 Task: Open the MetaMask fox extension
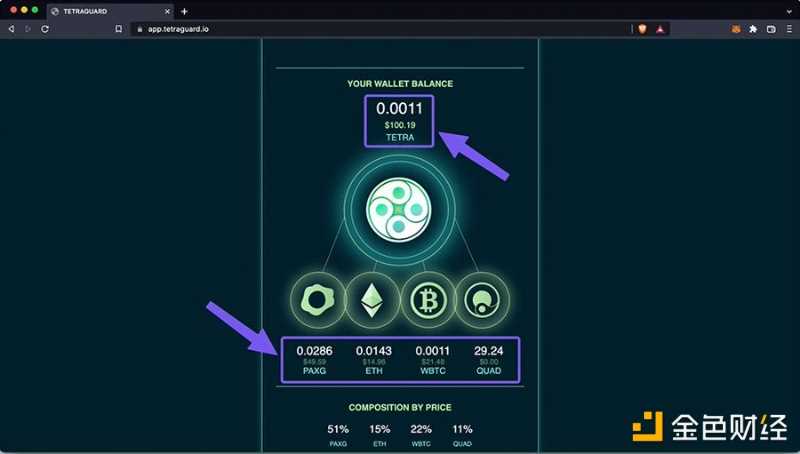point(734,29)
